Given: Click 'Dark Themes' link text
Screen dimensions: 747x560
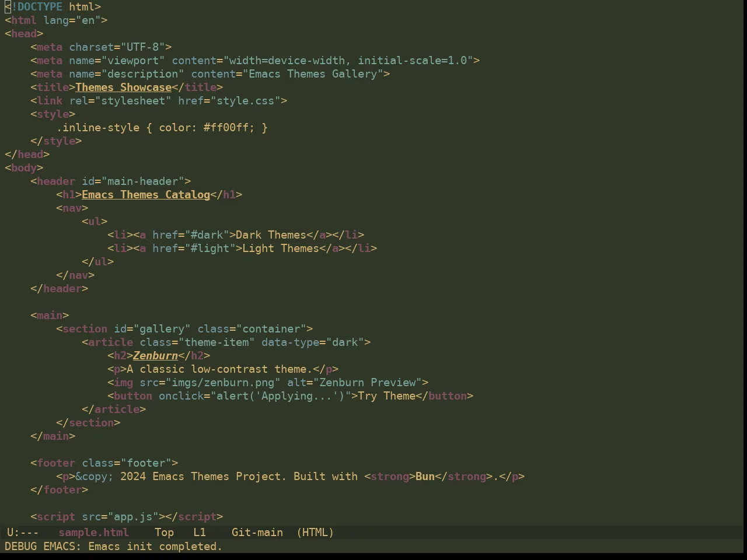Looking at the screenshot, I should point(271,235).
